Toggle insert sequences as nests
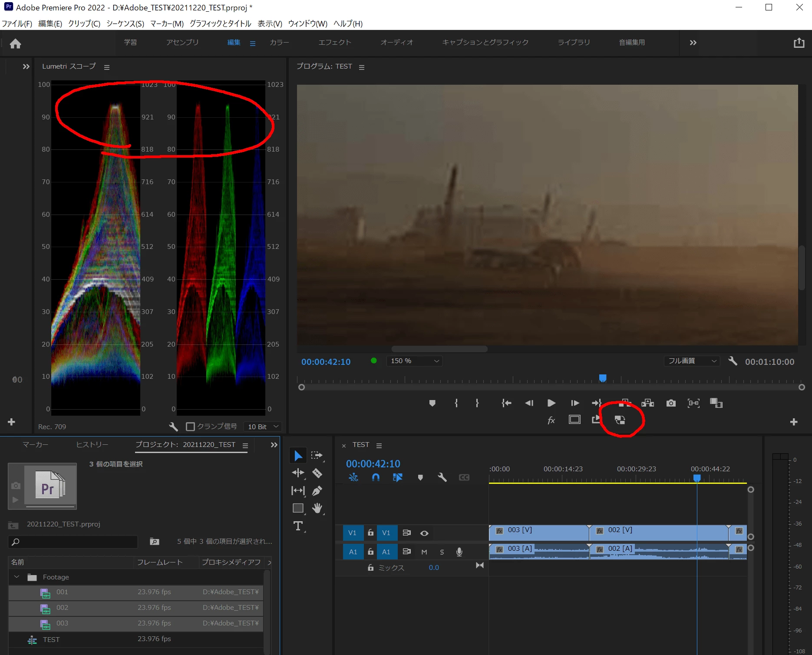 click(353, 477)
